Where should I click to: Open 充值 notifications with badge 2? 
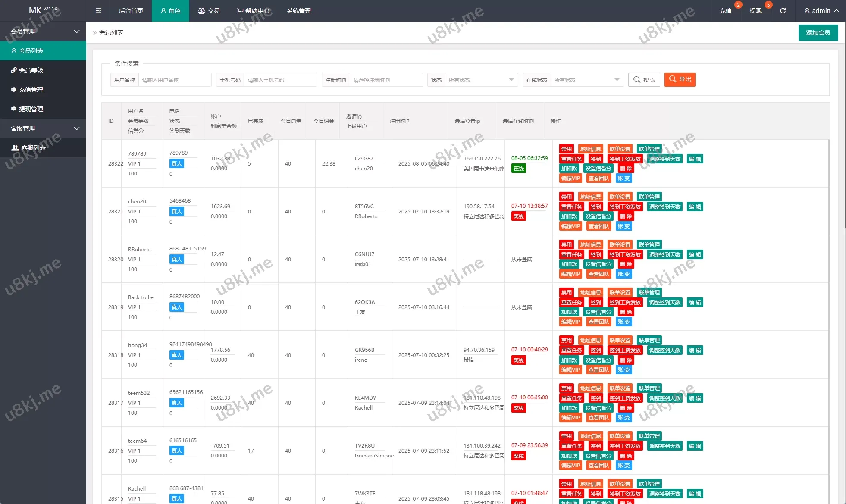(x=726, y=11)
